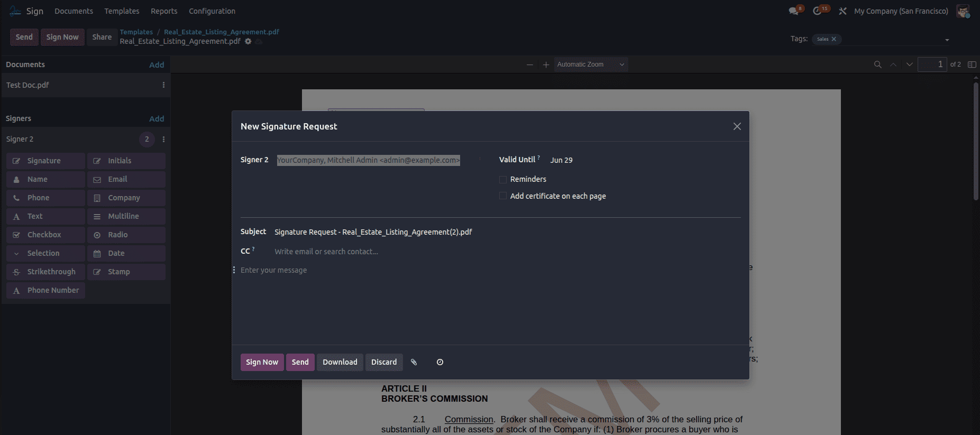Open the discuss messages icon
Image resolution: width=980 pixels, height=435 pixels.
tap(793, 11)
